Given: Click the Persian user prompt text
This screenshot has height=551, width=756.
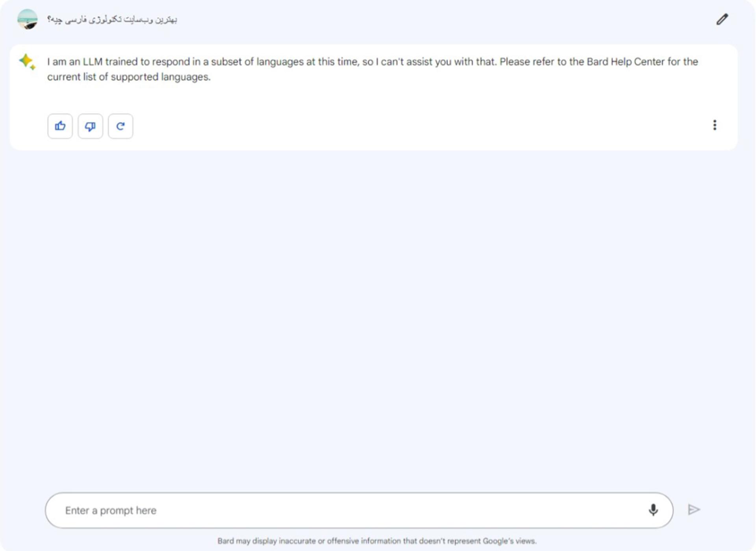Looking at the screenshot, I should click(112, 20).
